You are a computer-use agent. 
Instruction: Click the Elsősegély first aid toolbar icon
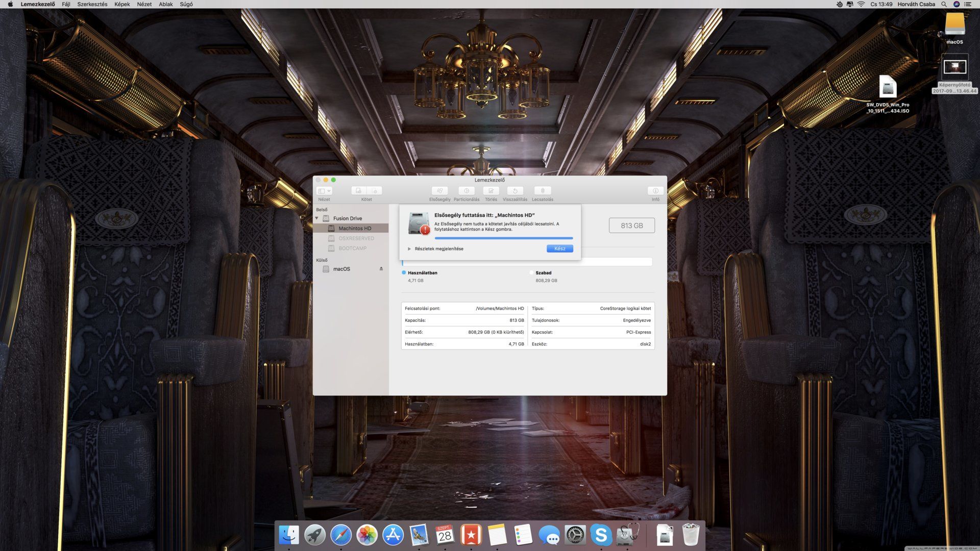[x=439, y=191]
